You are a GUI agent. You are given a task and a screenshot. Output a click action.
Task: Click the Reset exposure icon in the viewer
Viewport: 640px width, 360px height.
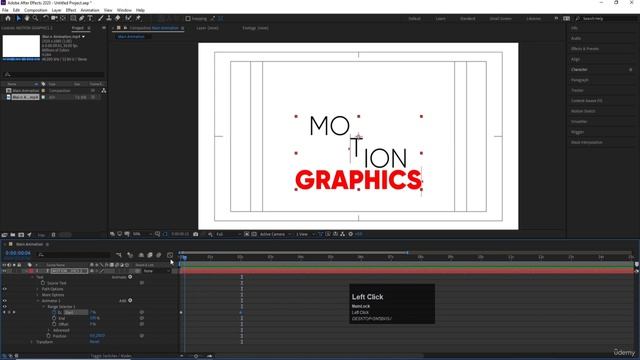click(x=351, y=234)
